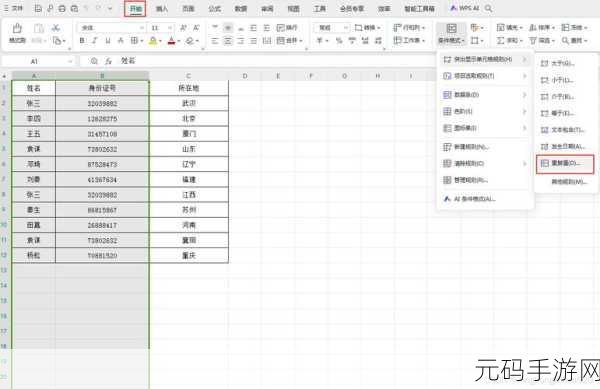Click the WPS AI button
Viewport: 600px width, 389px height.
[465, 8]
